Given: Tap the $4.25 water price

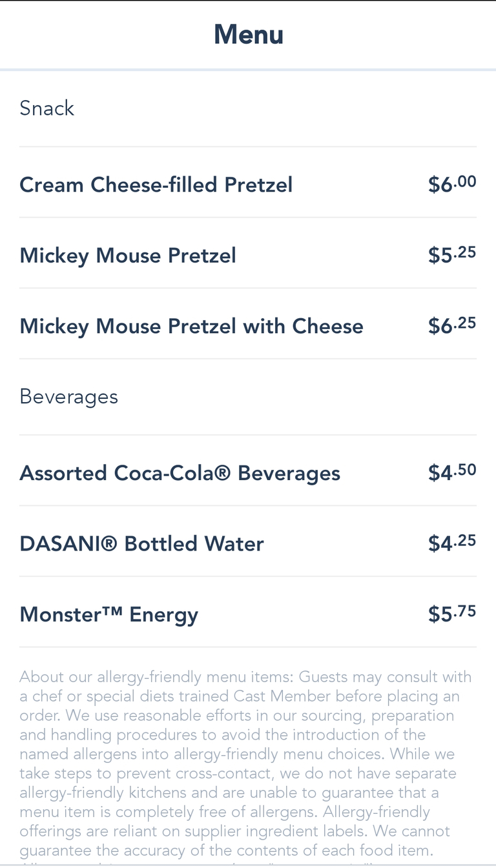Looking at the screenshot, I should coord(452,543).
